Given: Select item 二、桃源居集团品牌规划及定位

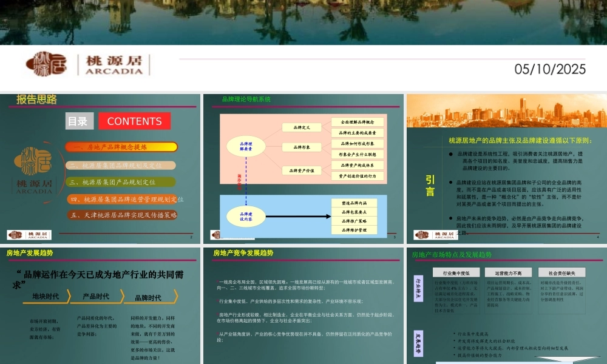Looking at the screenshot, I should pos(121,166).
